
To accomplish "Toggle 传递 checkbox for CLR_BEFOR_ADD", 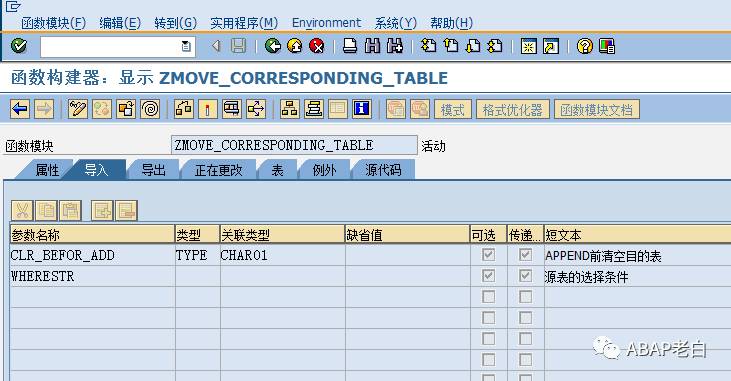I will [525, 255].
